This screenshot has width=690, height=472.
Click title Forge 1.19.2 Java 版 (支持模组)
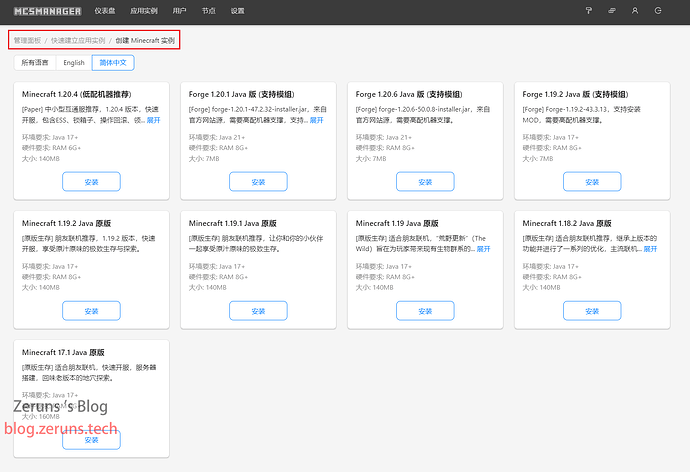pyautogui.click(x=575, y=94)
